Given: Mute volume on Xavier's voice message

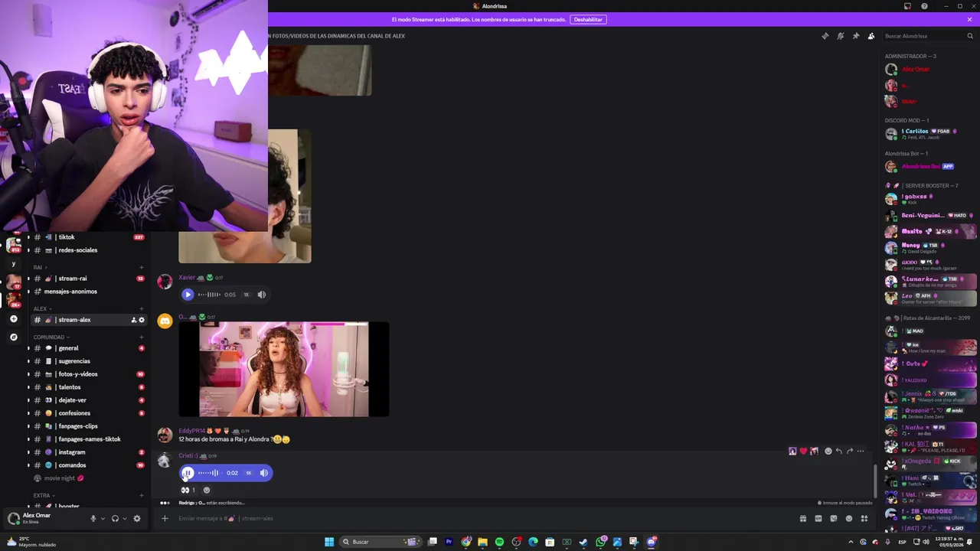Looking at the screenshot, I should pyautogui.click(x=262, y=295).
